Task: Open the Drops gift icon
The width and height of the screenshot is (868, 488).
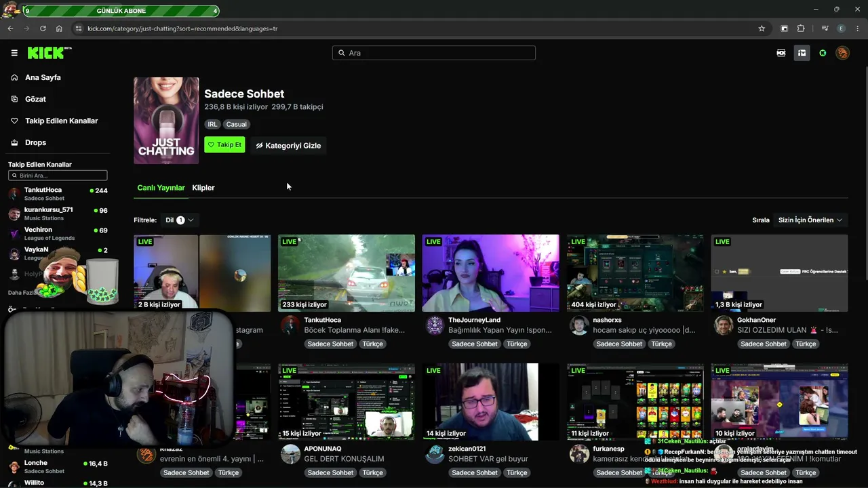Action: tap(14, 142)
